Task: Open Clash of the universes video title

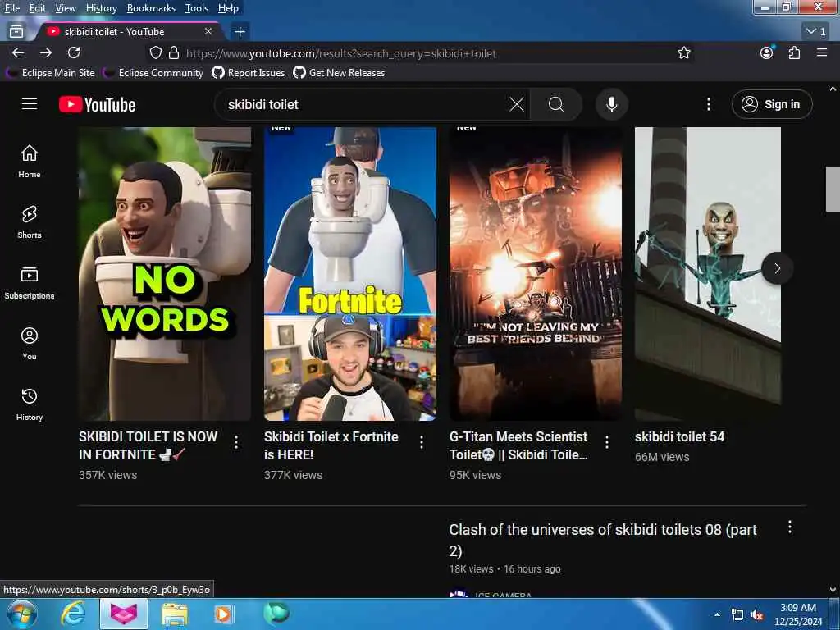Action: tap(603, 540)
